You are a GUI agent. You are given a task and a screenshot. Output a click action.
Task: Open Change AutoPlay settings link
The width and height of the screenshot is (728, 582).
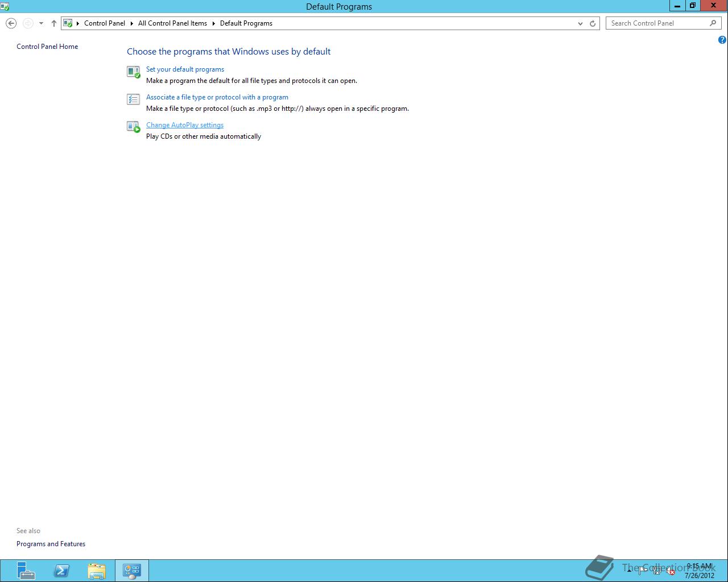coord(185,125)
